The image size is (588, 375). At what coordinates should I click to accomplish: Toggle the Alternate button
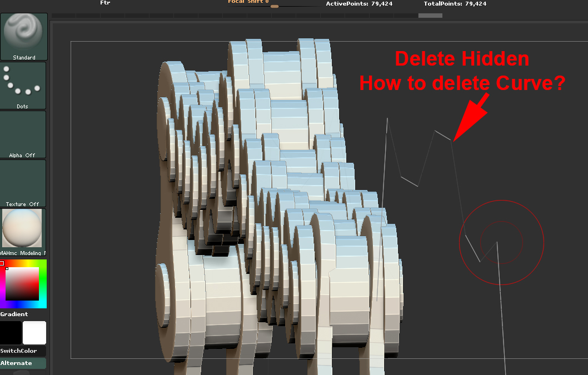[23, 363]
